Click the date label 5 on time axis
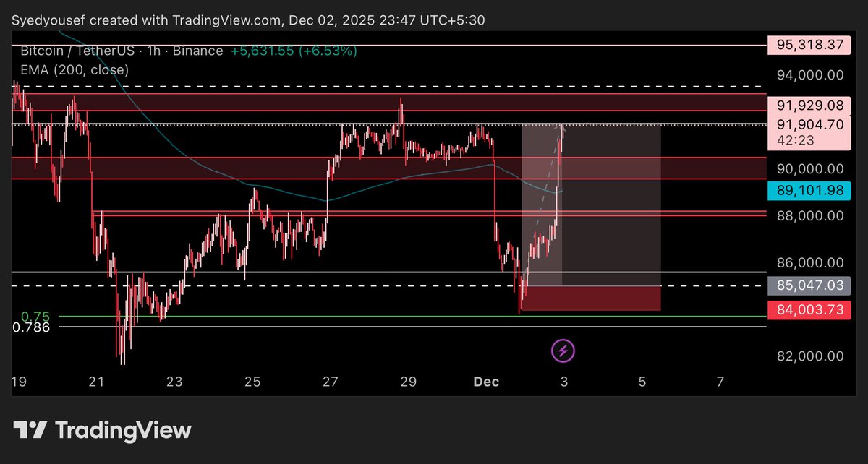 642,381
